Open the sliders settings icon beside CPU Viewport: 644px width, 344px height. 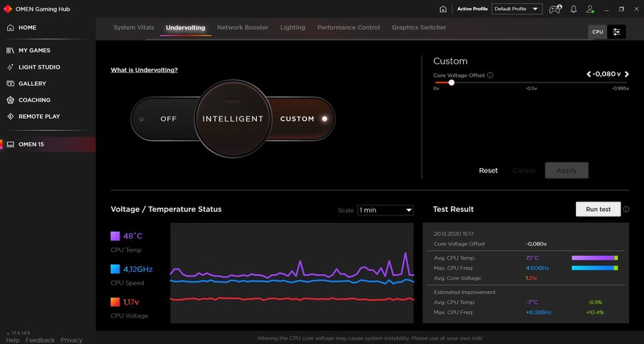616,32
